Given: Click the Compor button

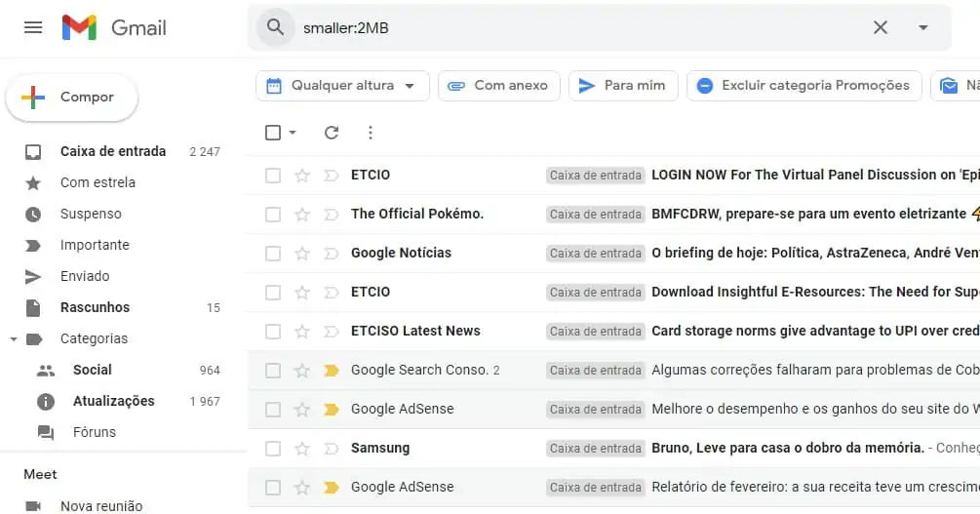Looking at the screenshot, I should 72,97.
